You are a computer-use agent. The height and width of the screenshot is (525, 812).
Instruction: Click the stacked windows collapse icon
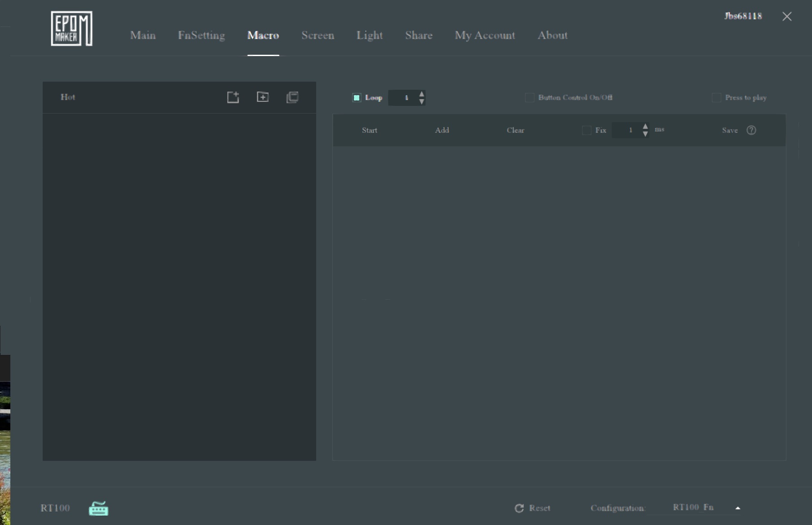pos(292,97)
